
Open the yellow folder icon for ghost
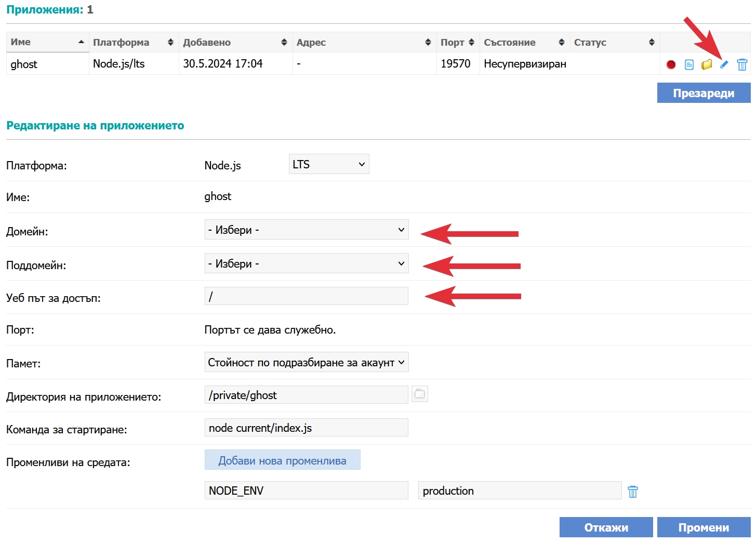click(x=707, y=64)
